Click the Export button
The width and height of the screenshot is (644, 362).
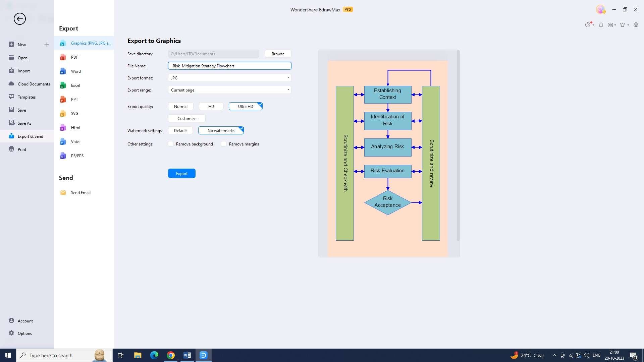(x=182, y=173)
